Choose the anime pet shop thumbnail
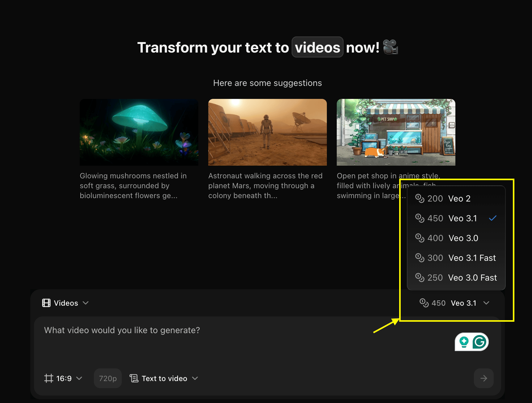The width and height of the screenshot is (532, 403). [x=396, y=132]
